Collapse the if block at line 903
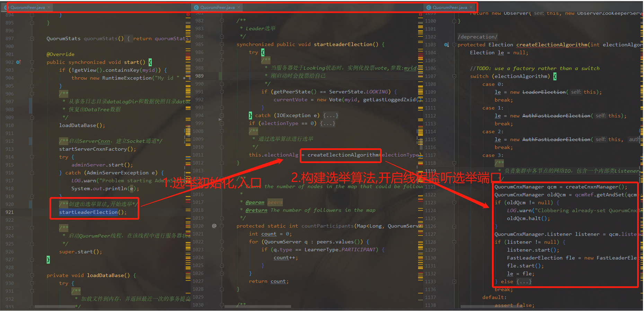 [x=32, y=70]
